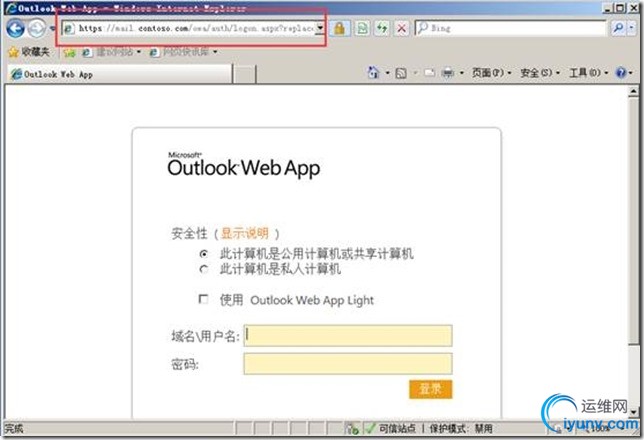Open the 安全(S) menu
This screenshot has width=644, height=440.
(x=540, y=73)
